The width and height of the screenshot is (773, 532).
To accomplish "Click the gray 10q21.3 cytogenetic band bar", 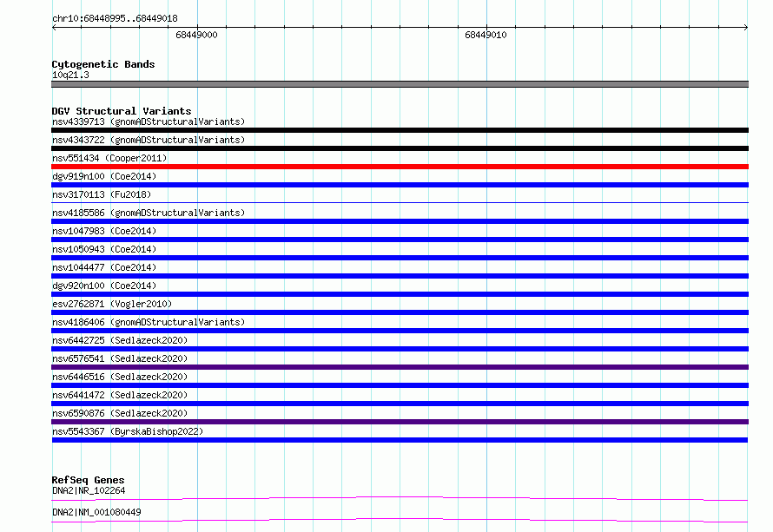I will coord(400,84).
